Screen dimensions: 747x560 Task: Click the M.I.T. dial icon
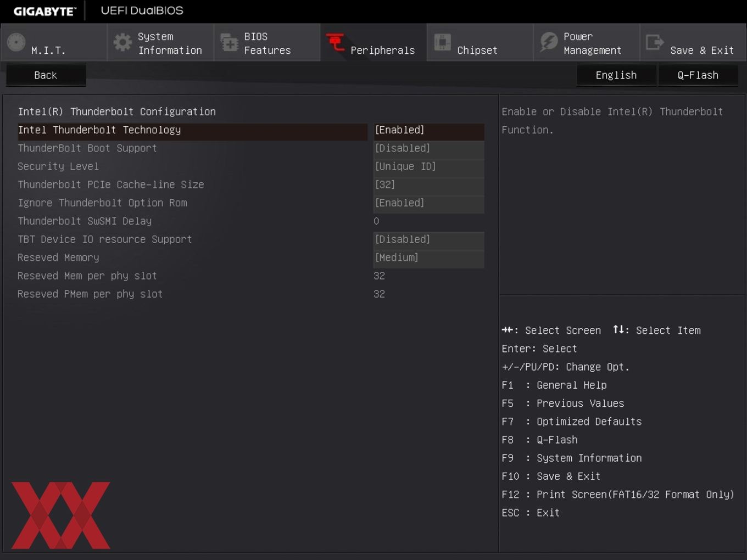click(16, 42)
